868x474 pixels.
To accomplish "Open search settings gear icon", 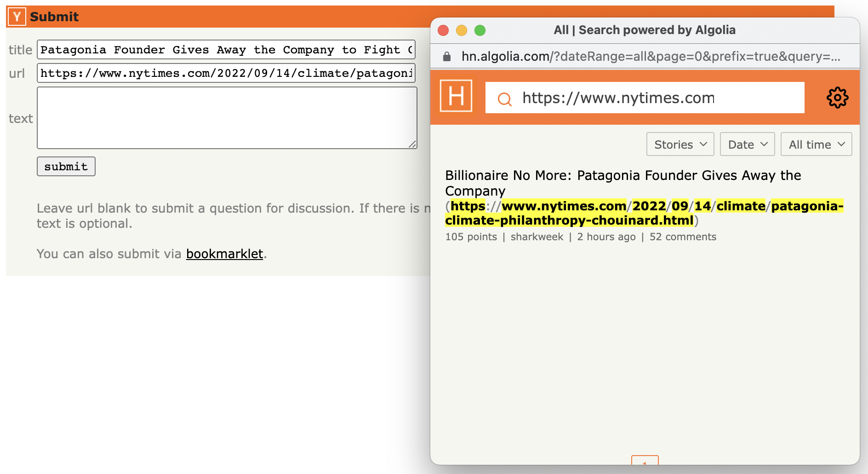I will pos(837,98).
